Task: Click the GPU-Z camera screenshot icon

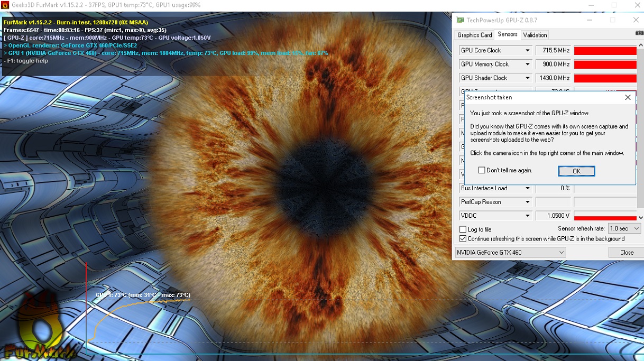Action: pos(639,33)
